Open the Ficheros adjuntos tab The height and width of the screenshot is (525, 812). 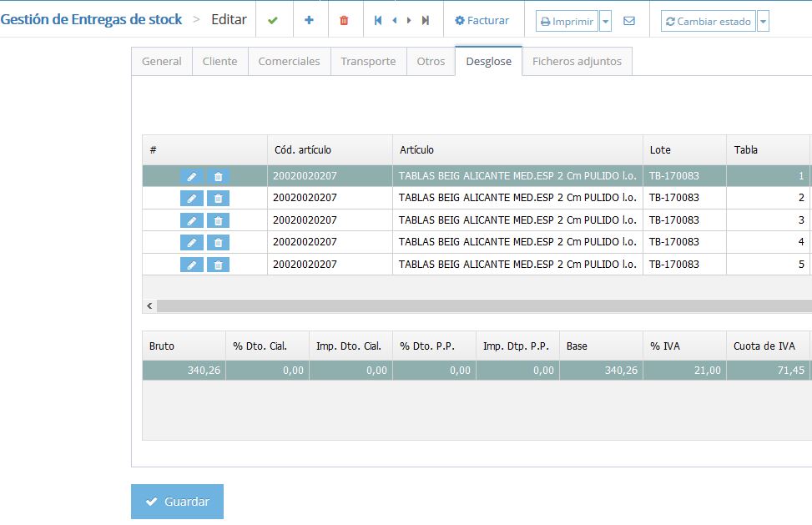click(x=577, y=61)
